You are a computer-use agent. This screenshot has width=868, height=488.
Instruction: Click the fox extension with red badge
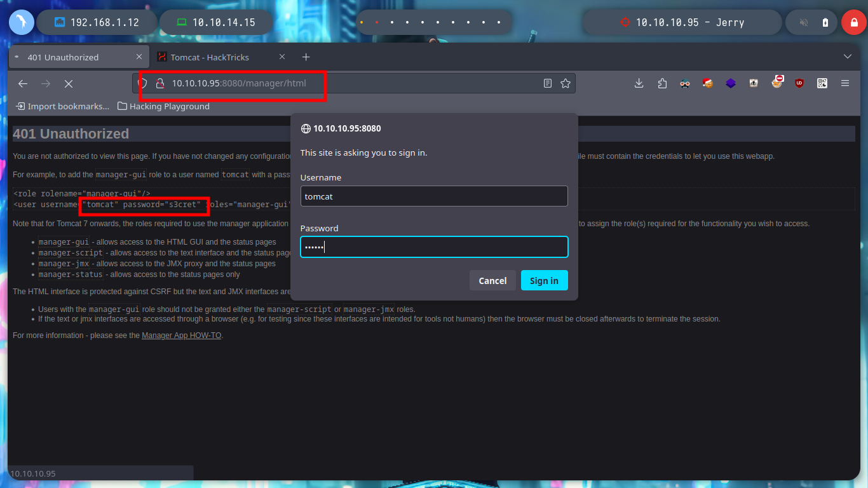pos(777,83)
